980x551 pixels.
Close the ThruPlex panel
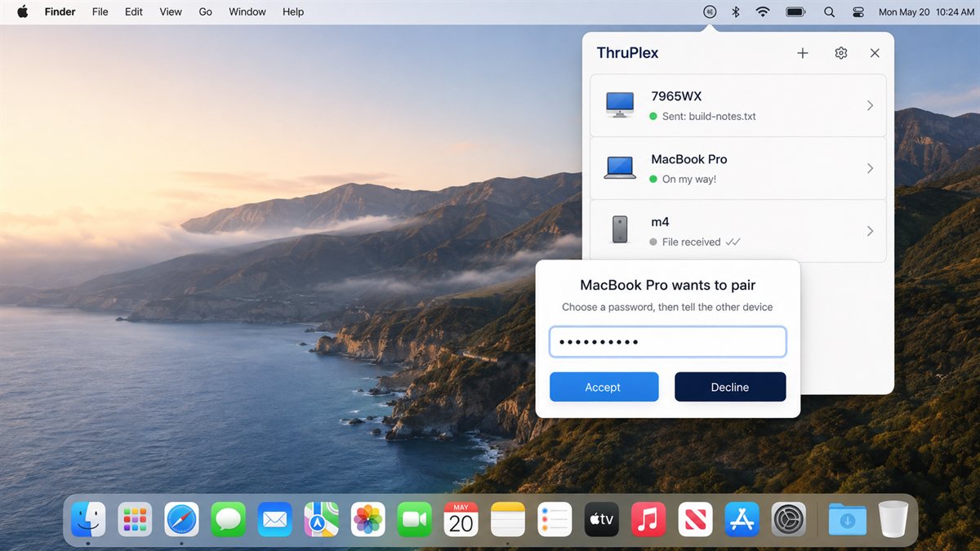click(875, 53)
